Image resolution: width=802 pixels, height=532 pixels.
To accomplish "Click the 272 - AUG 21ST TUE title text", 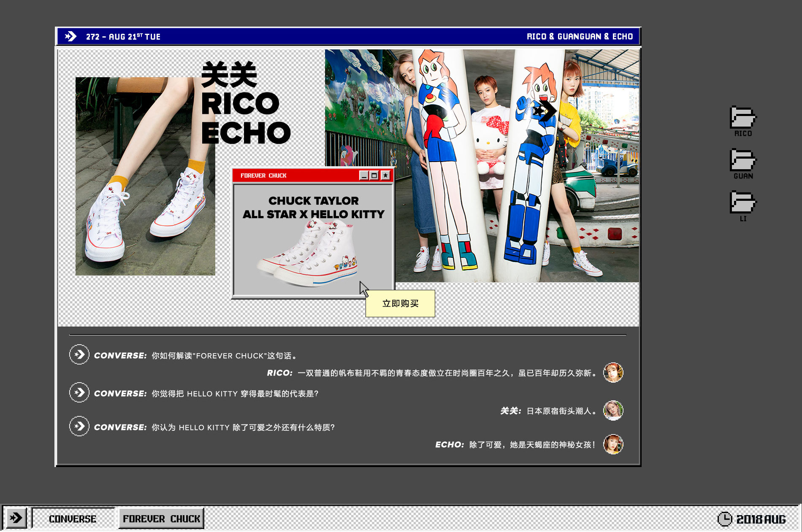I will click(x=123, y=37).
